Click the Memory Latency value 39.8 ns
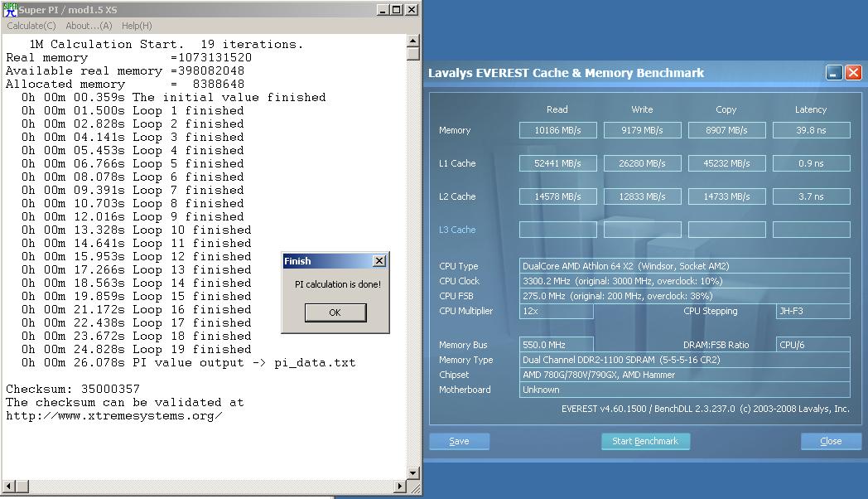The height and width of the screenshot is (499, 868). tap(812, 130)
